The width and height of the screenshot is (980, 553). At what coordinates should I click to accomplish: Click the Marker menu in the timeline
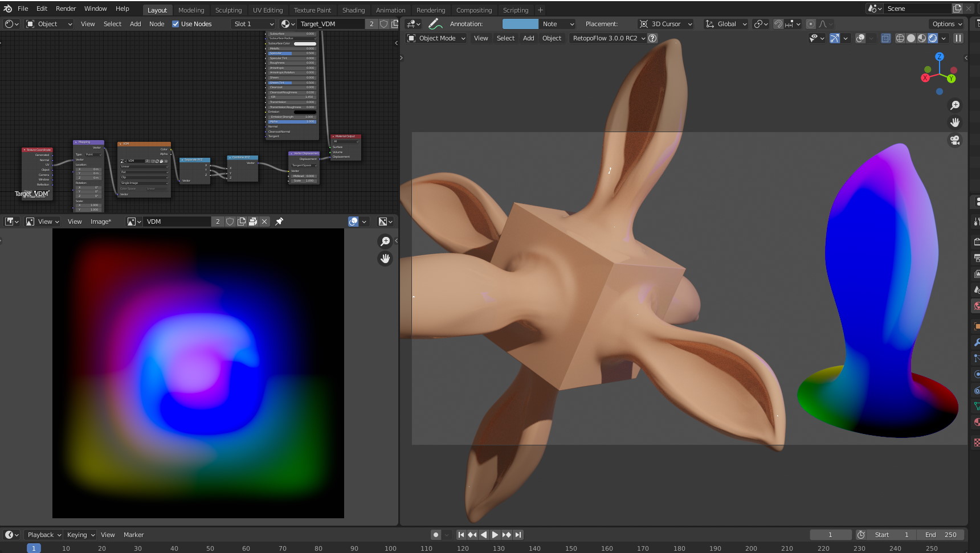(x=134, y=535)
